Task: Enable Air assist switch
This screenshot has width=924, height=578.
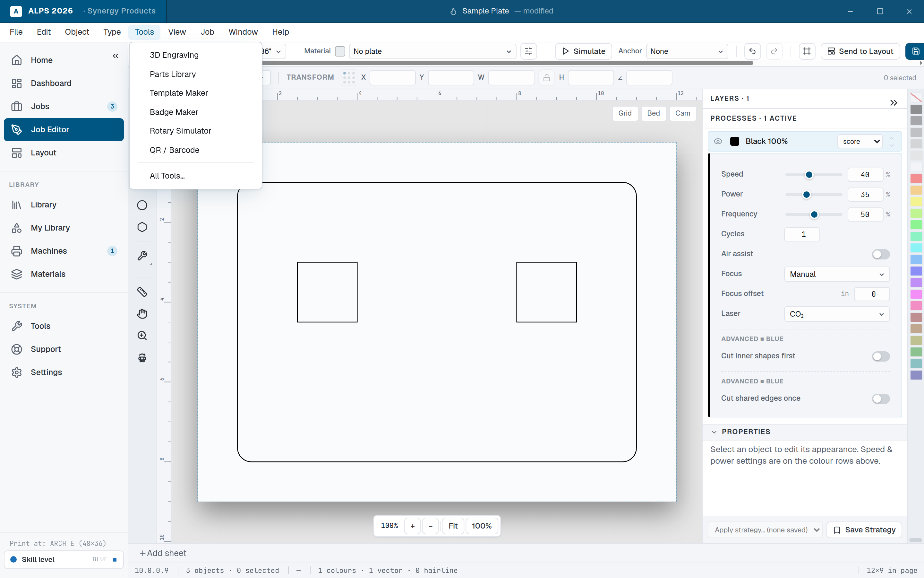Action: click(881, 254)
